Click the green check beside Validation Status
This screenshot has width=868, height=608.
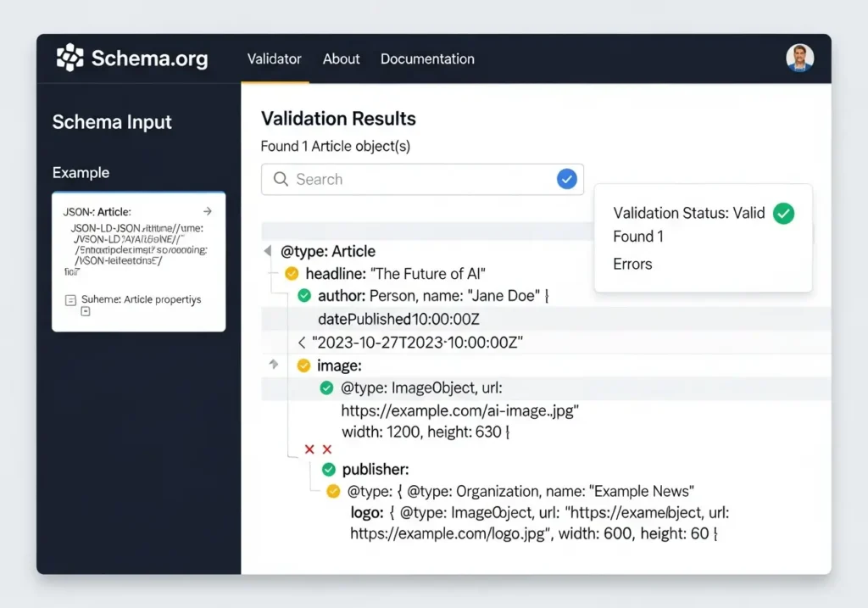tap(783, 213)
